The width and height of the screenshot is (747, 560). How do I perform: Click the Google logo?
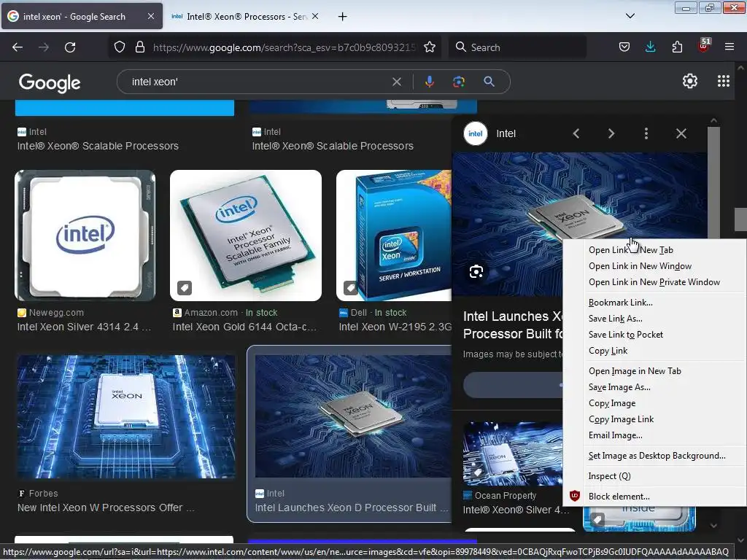coord(50,83)
